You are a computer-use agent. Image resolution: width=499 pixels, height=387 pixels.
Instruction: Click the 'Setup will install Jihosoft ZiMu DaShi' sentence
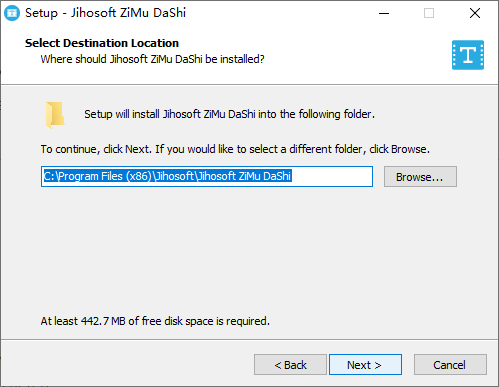(229, 114)
